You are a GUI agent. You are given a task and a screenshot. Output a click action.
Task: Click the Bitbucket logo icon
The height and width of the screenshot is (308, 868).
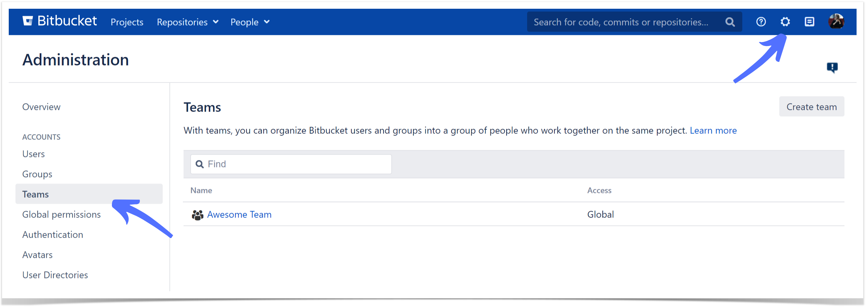coord(28,21)
